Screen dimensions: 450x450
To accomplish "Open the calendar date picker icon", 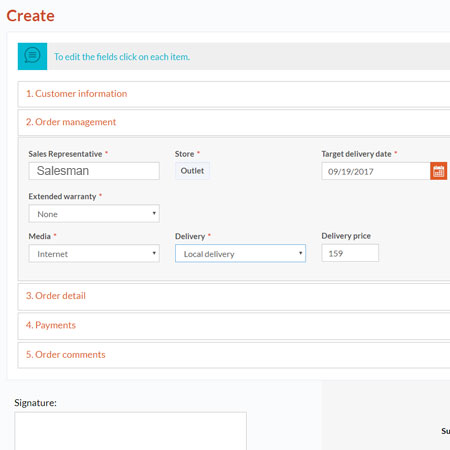I will [438, 171].
